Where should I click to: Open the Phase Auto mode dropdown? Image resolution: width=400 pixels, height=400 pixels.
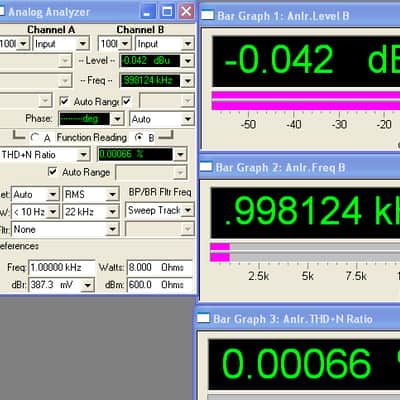coord(188,119)
